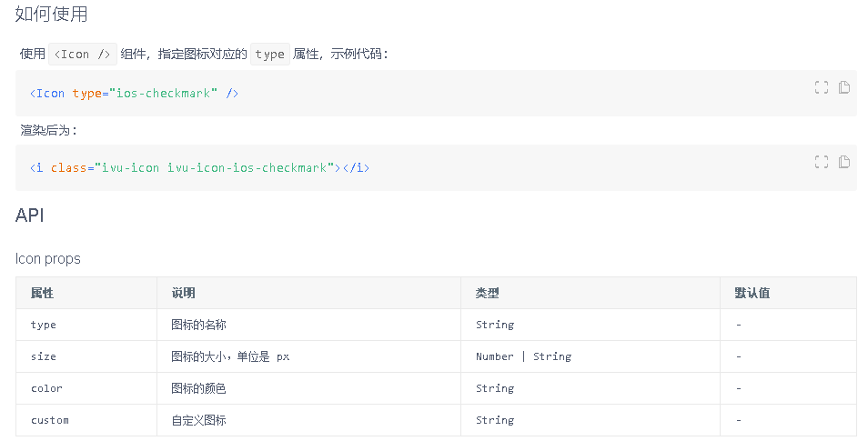Click the inline type code tag
This screenshot has width=868, height=441.
[x=269, y=55]
